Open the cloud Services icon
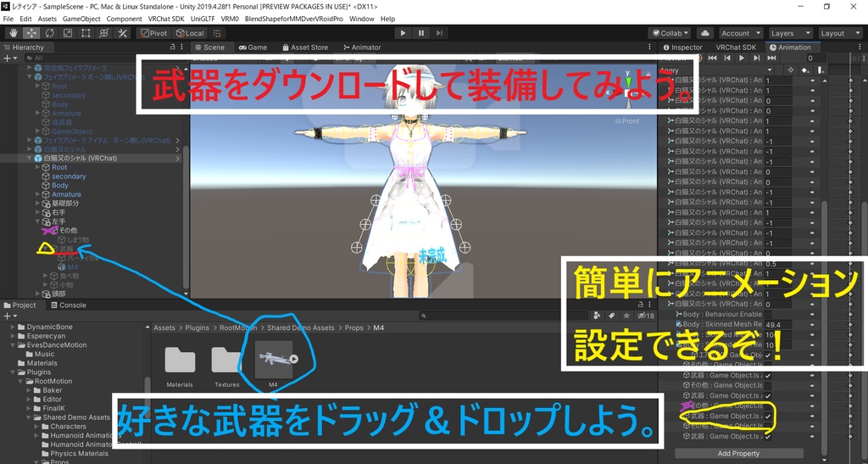This screenshot has width=868, height=464. click(706, 33)
